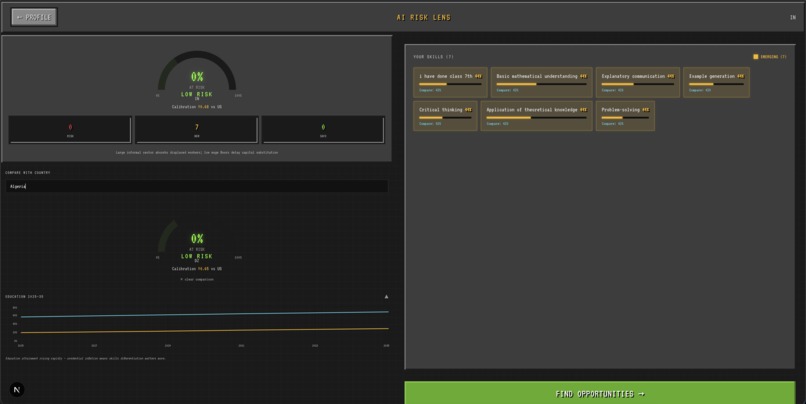Open the Application of theoretical knowledge card
Image resolution: width=806 pixels, height=404 pixels.
(x=536, y=116)
